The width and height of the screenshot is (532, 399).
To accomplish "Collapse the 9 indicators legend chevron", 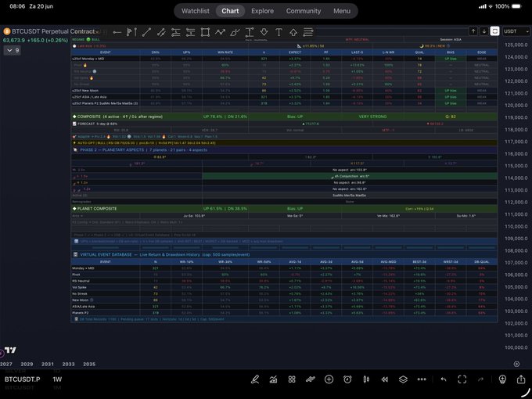I will pyautogui.click(x=13, y=50).
